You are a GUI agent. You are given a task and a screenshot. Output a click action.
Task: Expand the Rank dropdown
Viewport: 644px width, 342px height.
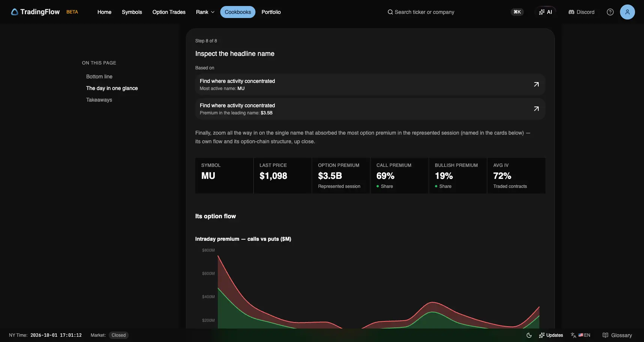(x=205, y=12)
